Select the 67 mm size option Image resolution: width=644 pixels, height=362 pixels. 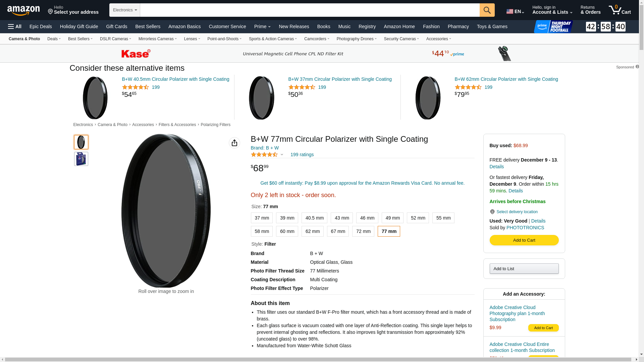338,231
